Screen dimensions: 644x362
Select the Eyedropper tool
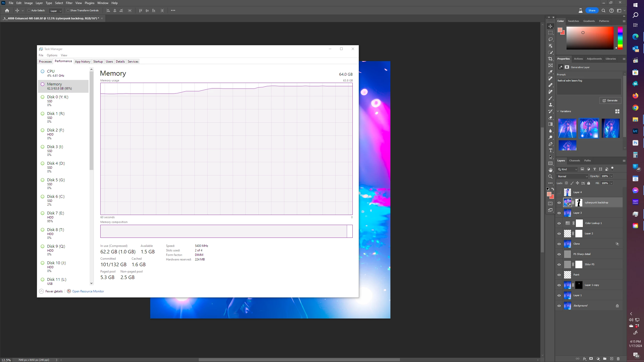click(550, 72)
